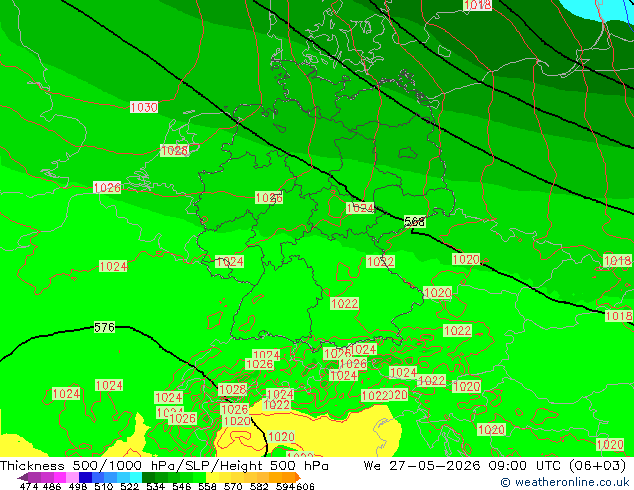Open the weatheronline.co.uk copyright link
Viewport: 634px width, 490px height.
tap(564, 482)
